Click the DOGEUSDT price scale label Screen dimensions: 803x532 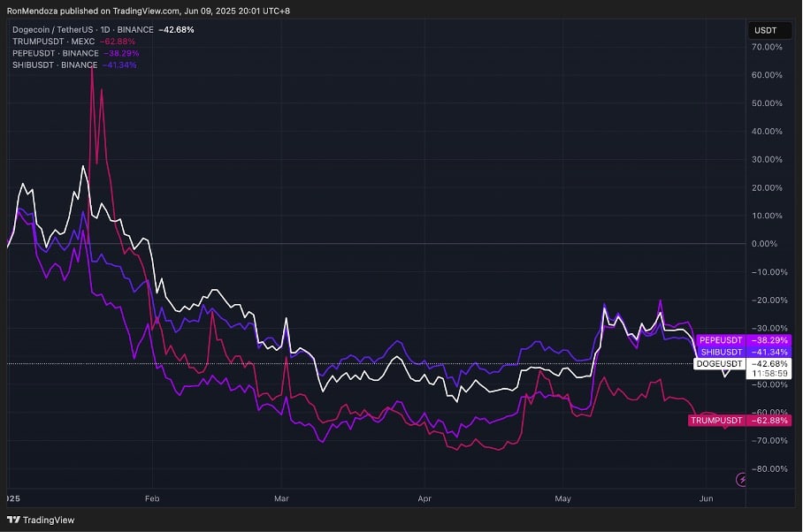click(x=720, y=363)
